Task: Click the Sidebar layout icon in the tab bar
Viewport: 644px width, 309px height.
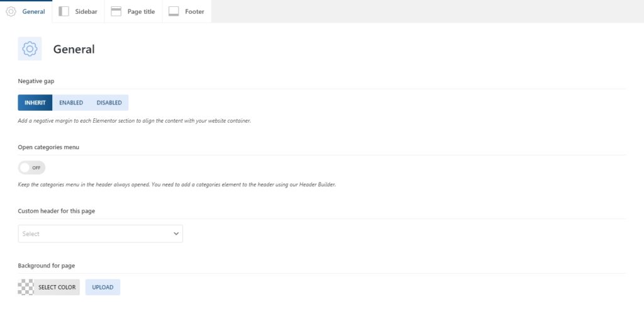Action: coord(64,11)
